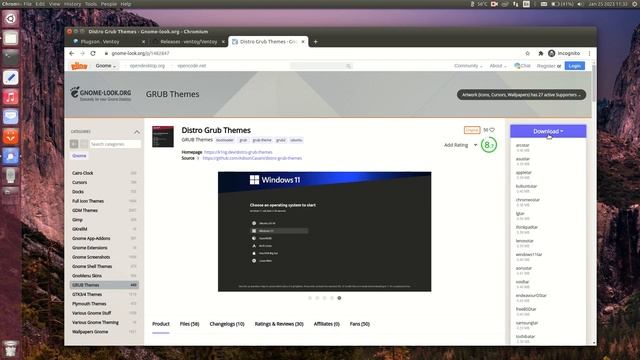This screenshot has width=640, height=360.
Task: Reload the gnome-look.org page
Action: [x=93, y=53]
